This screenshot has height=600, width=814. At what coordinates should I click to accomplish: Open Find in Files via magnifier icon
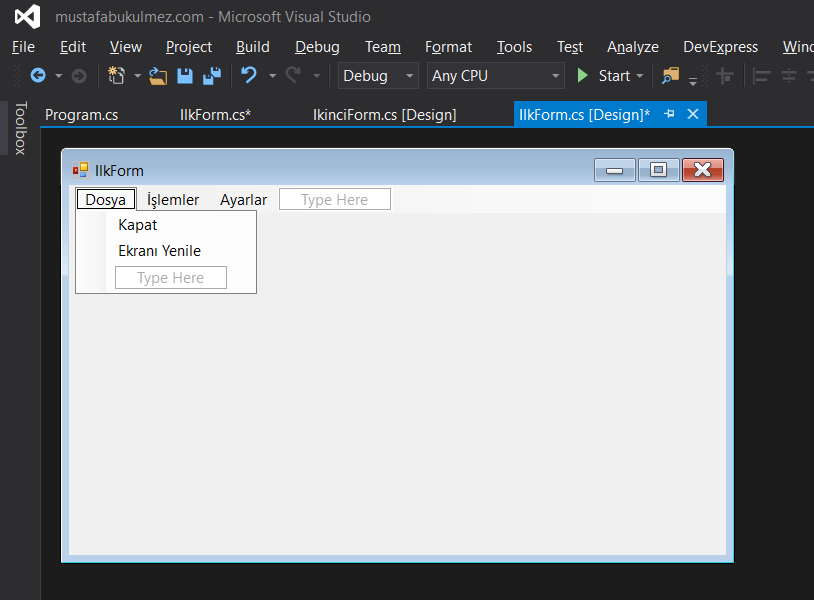coord(671,75)
